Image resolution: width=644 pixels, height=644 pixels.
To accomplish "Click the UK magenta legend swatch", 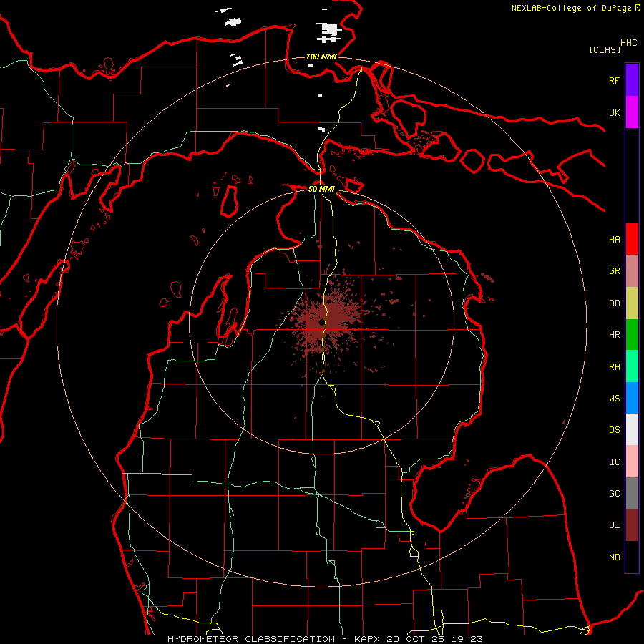I will (x=632, y=112).
